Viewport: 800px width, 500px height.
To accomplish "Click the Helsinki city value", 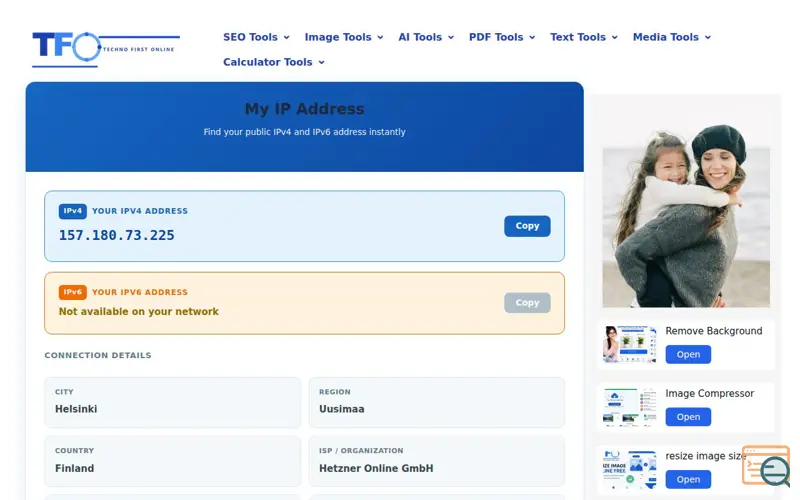I will point(76,409).
